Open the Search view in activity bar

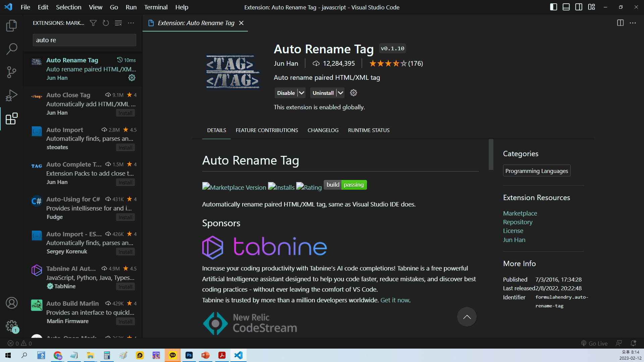coord(11,49)
